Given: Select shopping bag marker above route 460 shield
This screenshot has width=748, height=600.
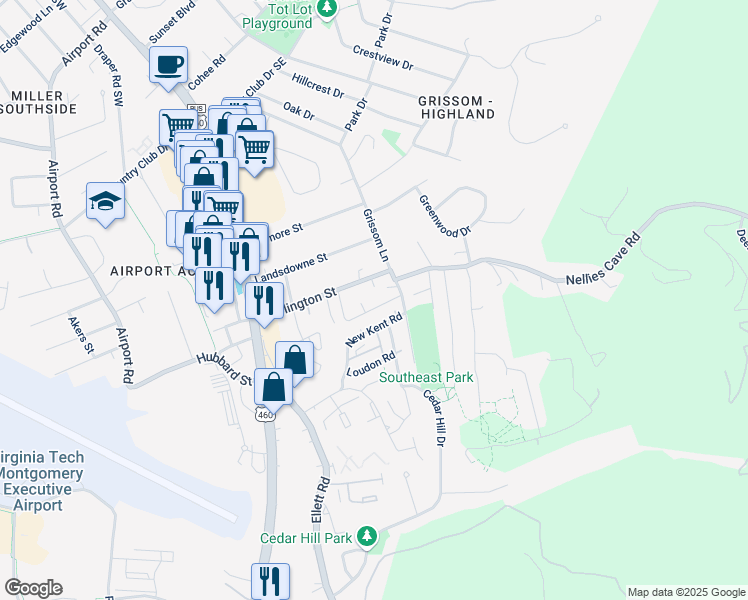Looking at the screenshot, I should coord(273,387).
